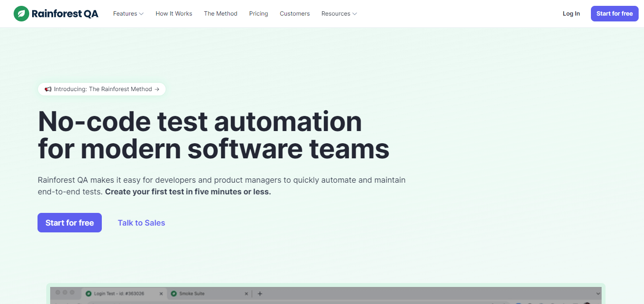Screen dimensions: 644x304
Task: Expand the Resources dropdown menu
Action: tap(339, 14)
